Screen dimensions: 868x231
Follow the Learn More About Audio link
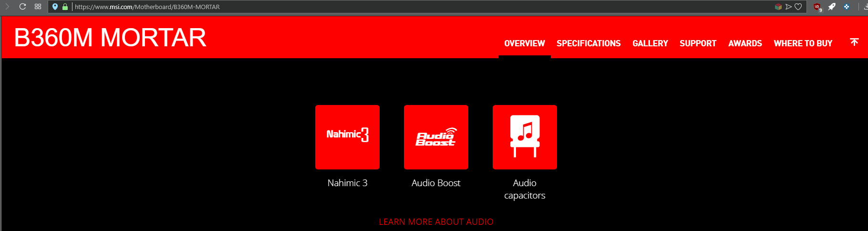[436, 222]
